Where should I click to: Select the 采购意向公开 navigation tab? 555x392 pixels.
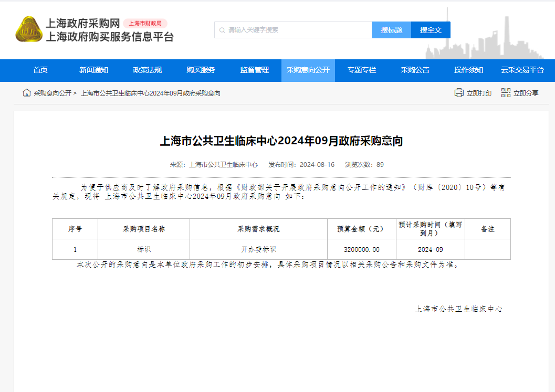[308, 70]
